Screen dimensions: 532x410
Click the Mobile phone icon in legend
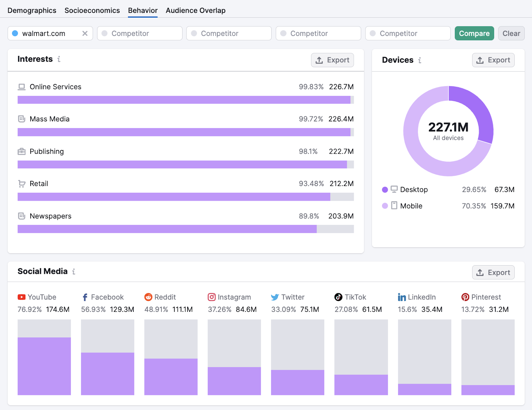pos(394,205)
